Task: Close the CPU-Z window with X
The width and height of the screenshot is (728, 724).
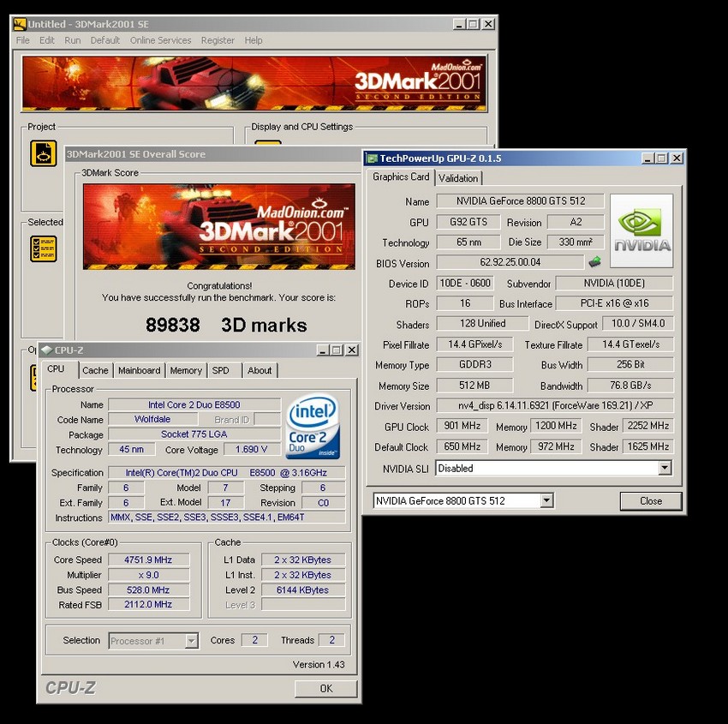Action: tap(352, 350)
